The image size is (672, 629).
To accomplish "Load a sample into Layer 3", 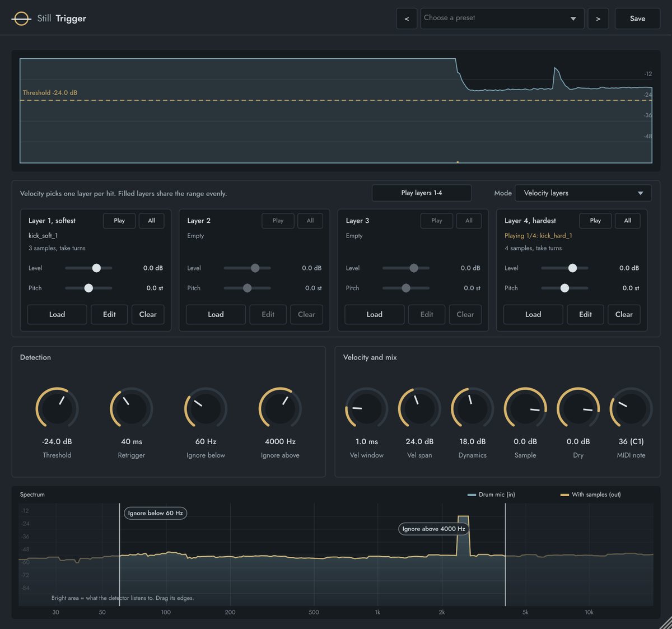I will click(375, 314).
